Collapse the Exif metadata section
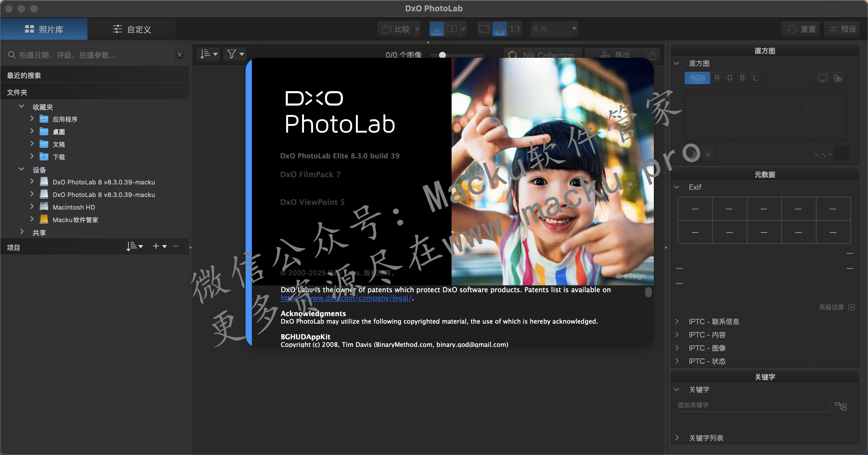The image size is (868, 455). [x=676, y=187]
